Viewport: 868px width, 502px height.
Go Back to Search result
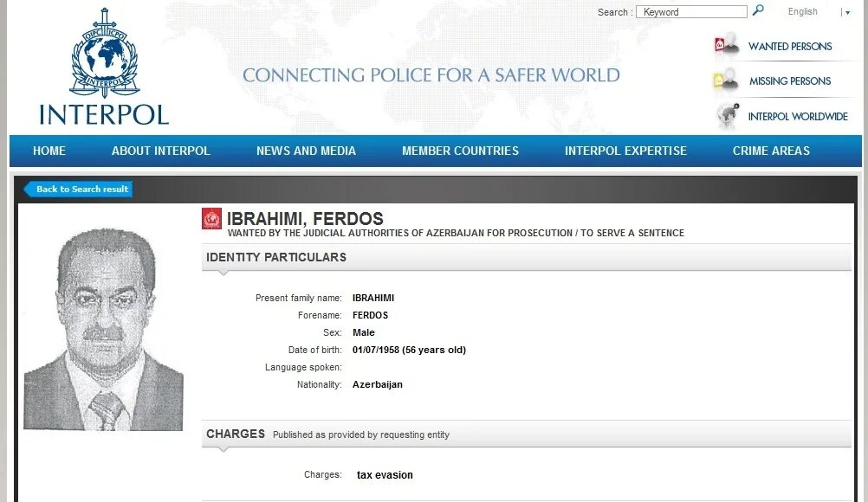[78, 189]
